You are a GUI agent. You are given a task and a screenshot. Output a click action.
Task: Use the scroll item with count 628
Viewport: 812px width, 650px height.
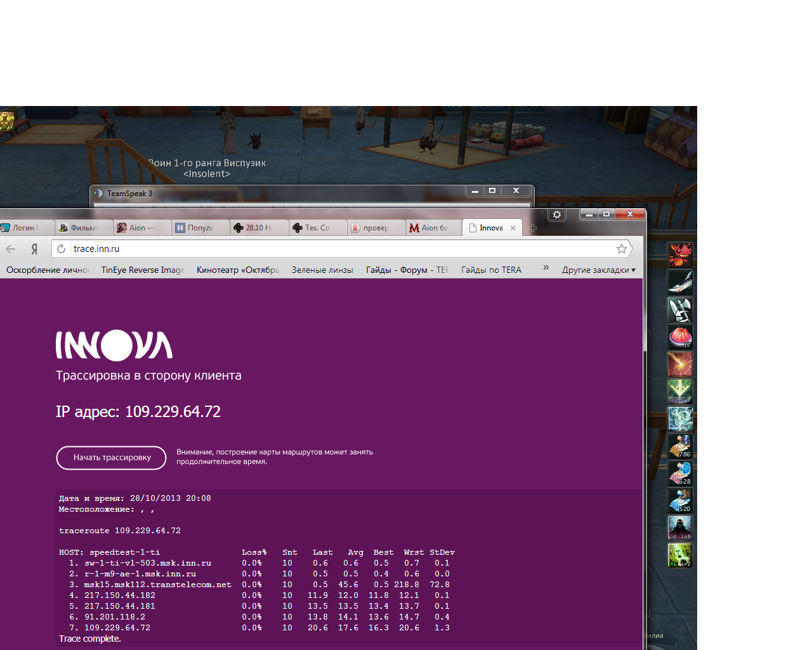click(x=680, y=474)
